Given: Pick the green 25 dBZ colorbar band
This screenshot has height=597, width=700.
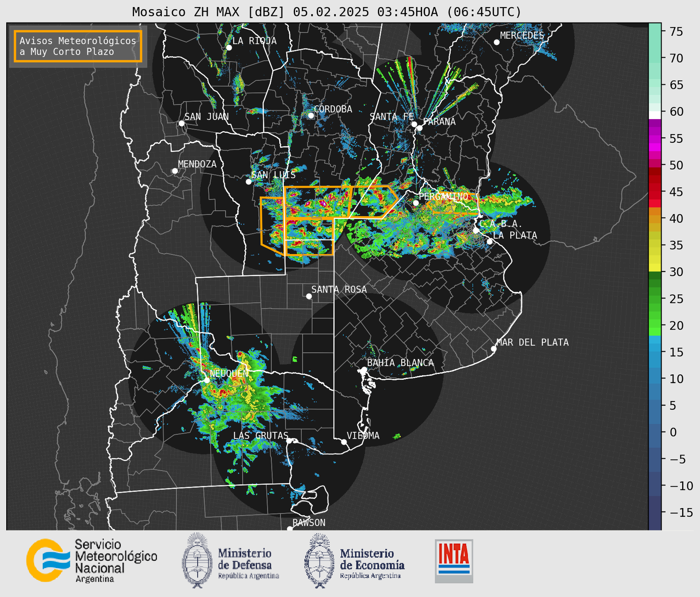Looking at the screenshot, I should (x=655, y=298).
